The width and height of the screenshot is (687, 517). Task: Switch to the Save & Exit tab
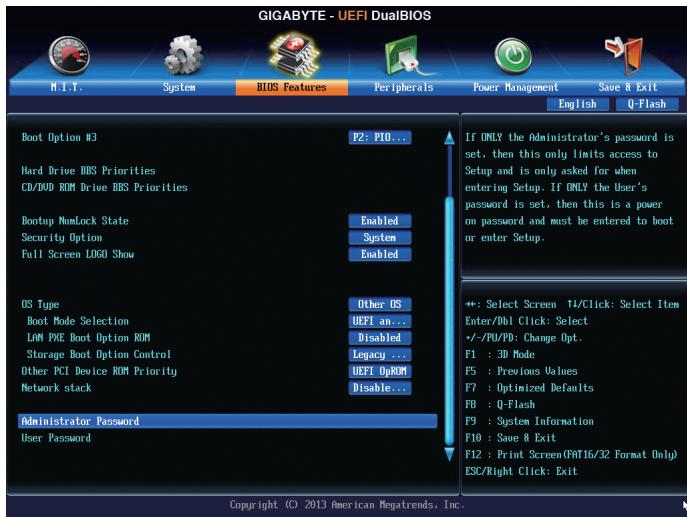(x=628, y=87)
